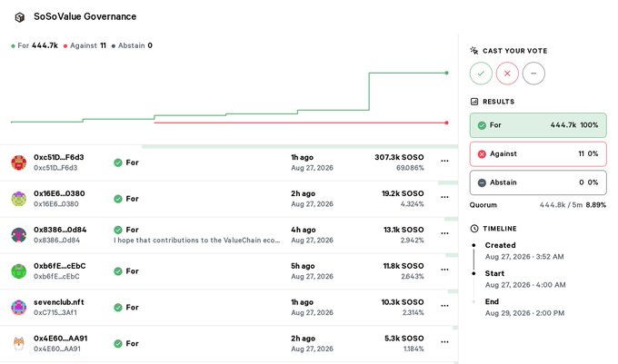The image size is (618, 364).
Task: Click the '5.3k SOSO' voting power value
Action: pyautogui.click(x=404, y=339)
